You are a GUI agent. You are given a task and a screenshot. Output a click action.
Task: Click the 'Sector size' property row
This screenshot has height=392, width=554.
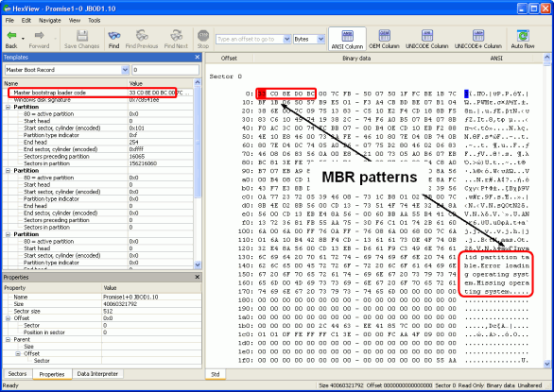coord(102,311)
